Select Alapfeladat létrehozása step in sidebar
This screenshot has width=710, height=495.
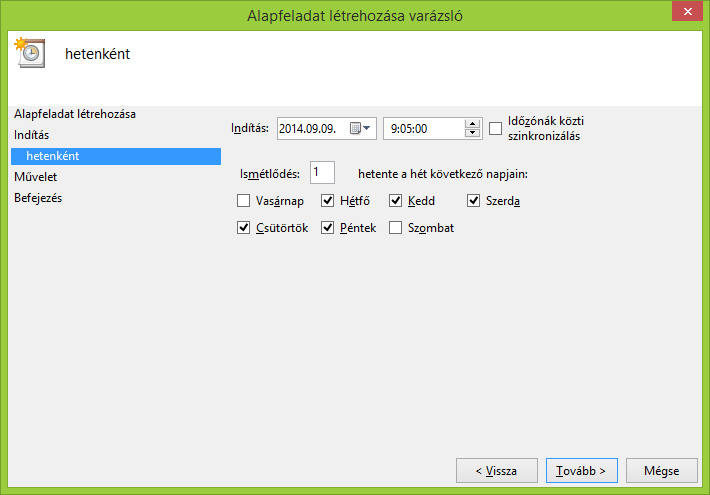75,114
